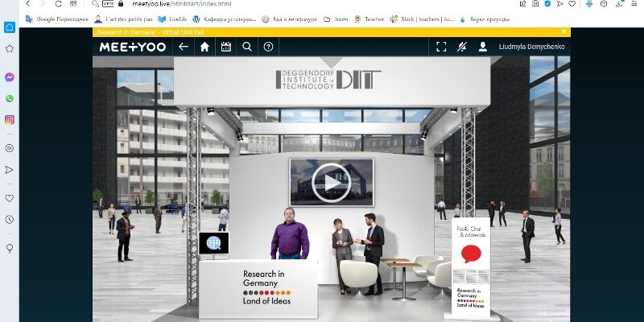Open history clock icon in sidebar

[10, 219]
